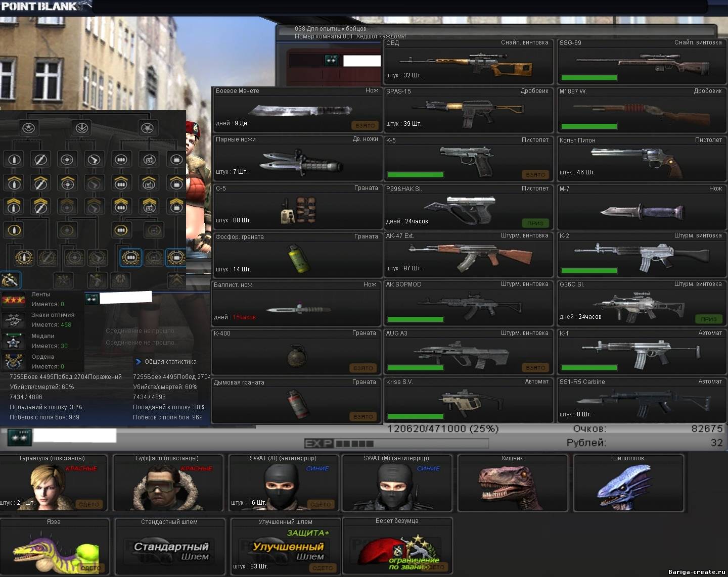The image size is (728, 577).
Task: Click the Знаки отличия insignia icon
Action: [x=13, y=320]
